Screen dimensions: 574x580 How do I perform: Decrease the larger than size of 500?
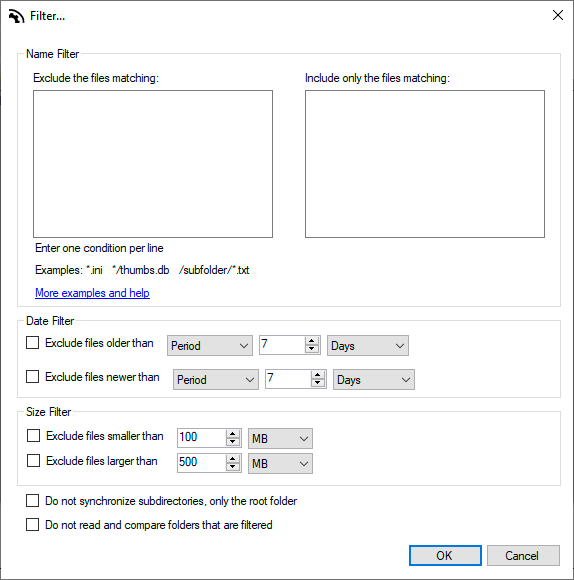pyautogui.click(x=233, y=467)
